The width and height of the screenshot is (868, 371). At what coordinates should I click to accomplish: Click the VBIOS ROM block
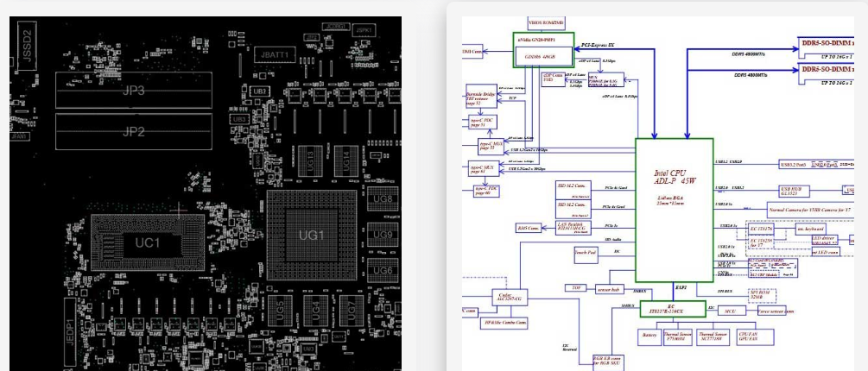point(547,23)
